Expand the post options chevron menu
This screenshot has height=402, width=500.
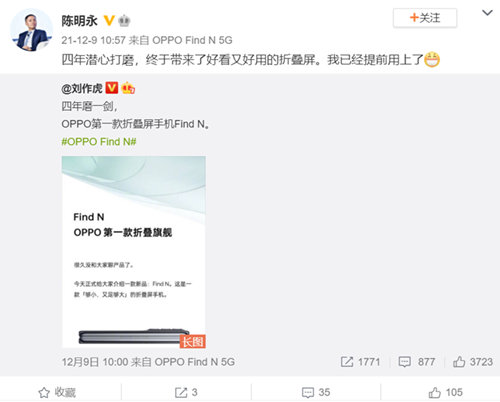pyautogui.click(x=487, y=13)
